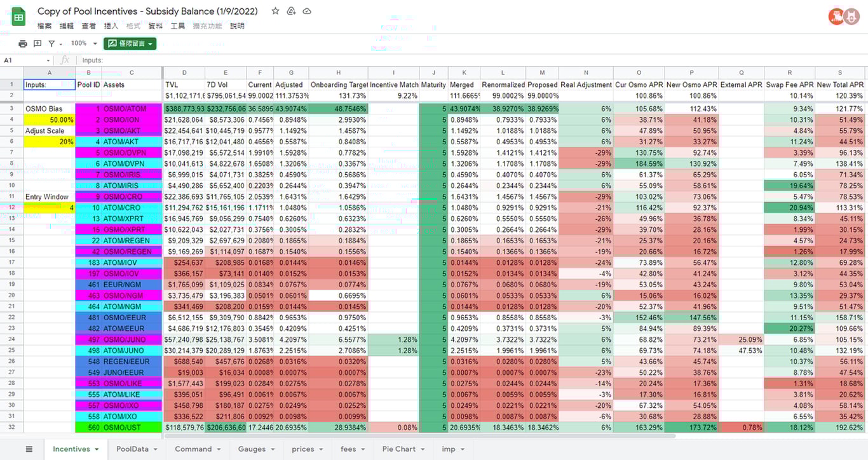Select the 50.00% OSMO Bias yellow cell
The height and width of the screenshot is (460, 868).
[x=50, y=119]
